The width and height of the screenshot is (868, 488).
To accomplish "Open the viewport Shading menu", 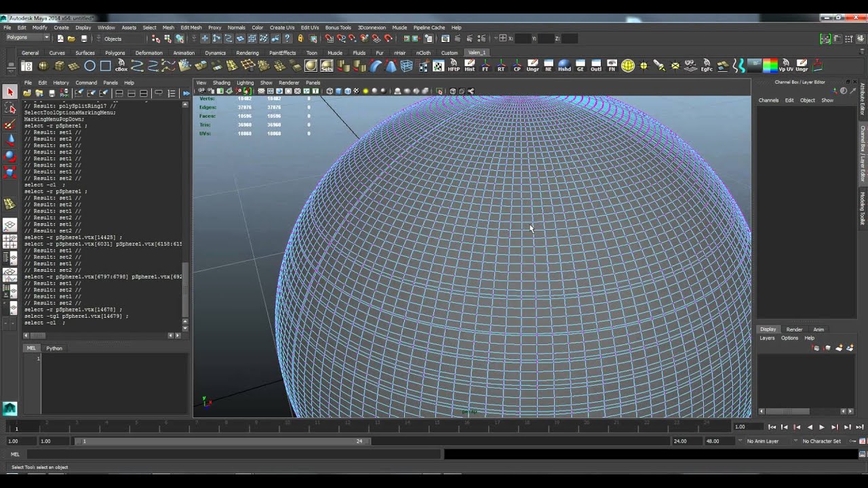I will click(222, 83).
